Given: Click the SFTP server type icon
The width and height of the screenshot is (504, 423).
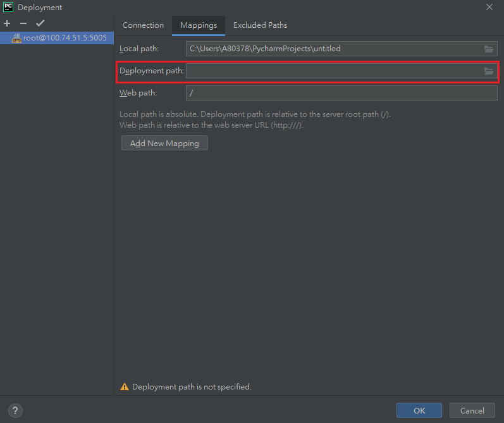Looking at the screenshot, I should [16, 38].
